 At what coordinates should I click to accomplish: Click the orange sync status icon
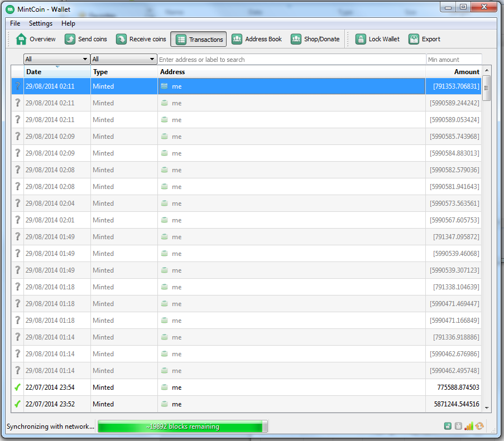(x=479, y=427)
